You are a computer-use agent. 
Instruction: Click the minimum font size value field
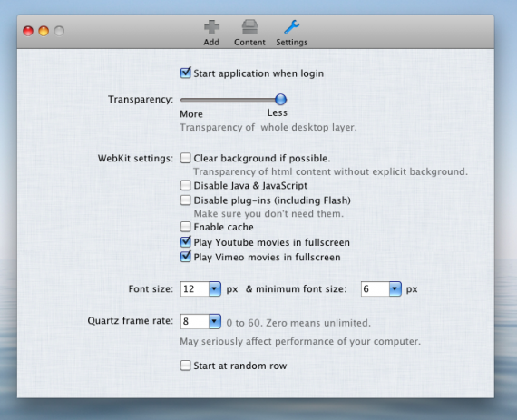[375, 289]
